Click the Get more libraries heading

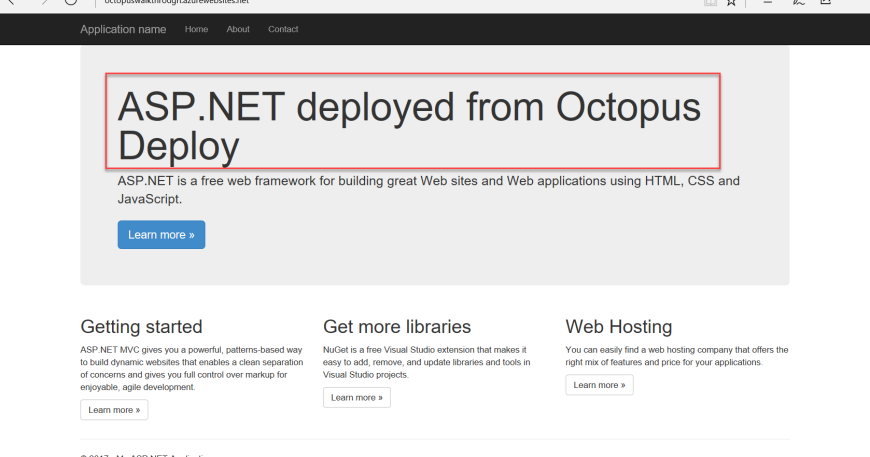click(397, 327)
